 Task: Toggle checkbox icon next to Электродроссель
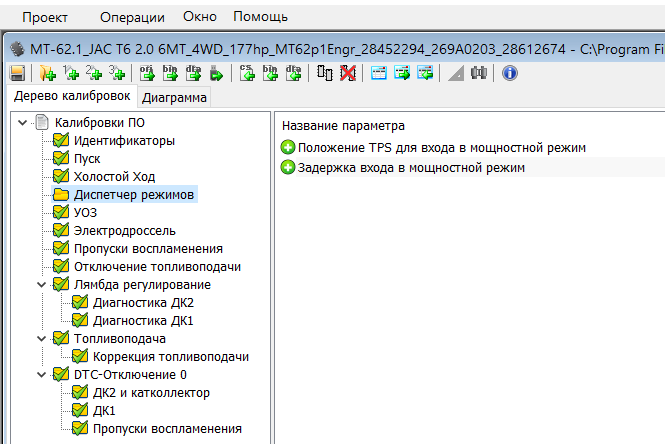click(61, 230)
